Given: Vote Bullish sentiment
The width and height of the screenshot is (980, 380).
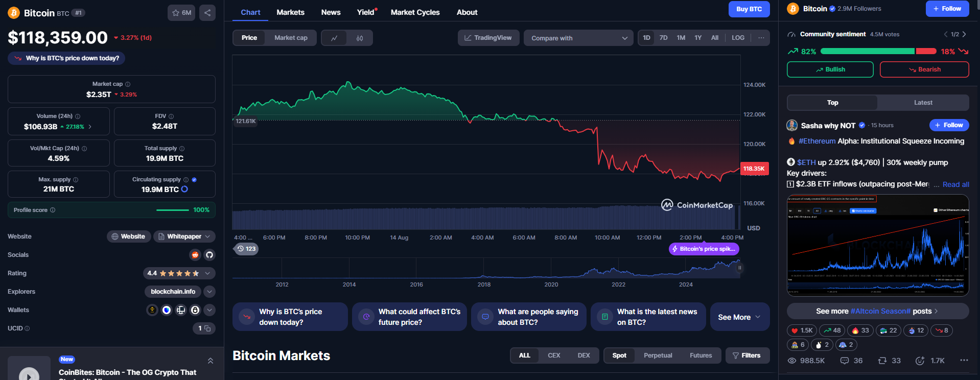Looking at the screenshot, I should pyautogui.click(x=830, y=69).
